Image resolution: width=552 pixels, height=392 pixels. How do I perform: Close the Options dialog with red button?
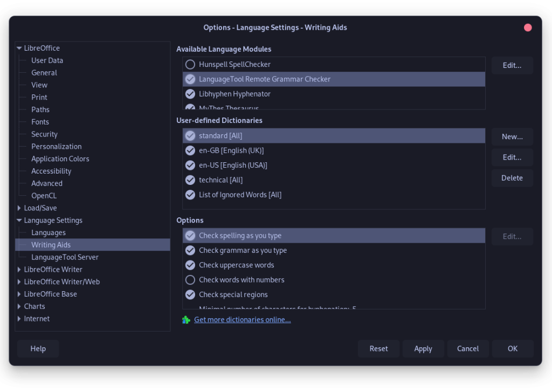528,27
